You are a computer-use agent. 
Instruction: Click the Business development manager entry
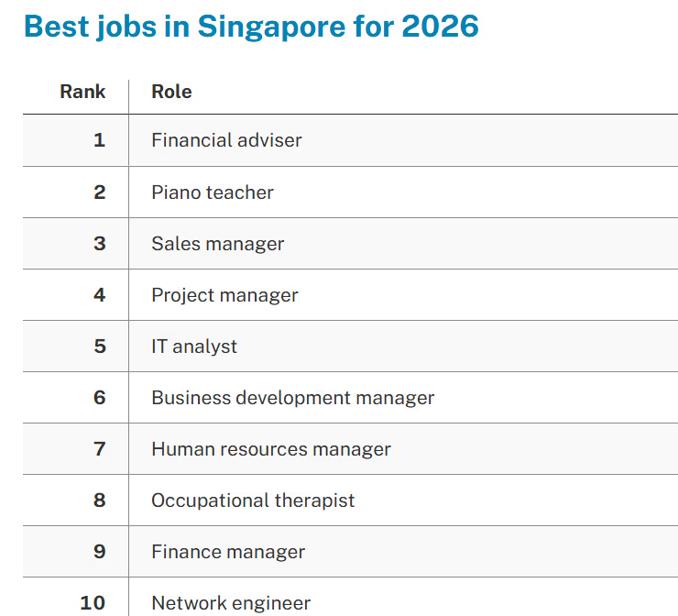292,398
